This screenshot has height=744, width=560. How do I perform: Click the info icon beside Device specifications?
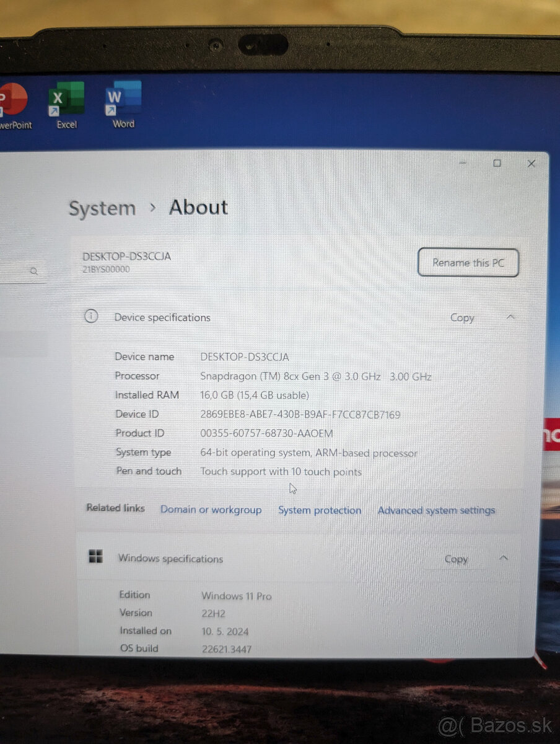(x=91, y=316)
